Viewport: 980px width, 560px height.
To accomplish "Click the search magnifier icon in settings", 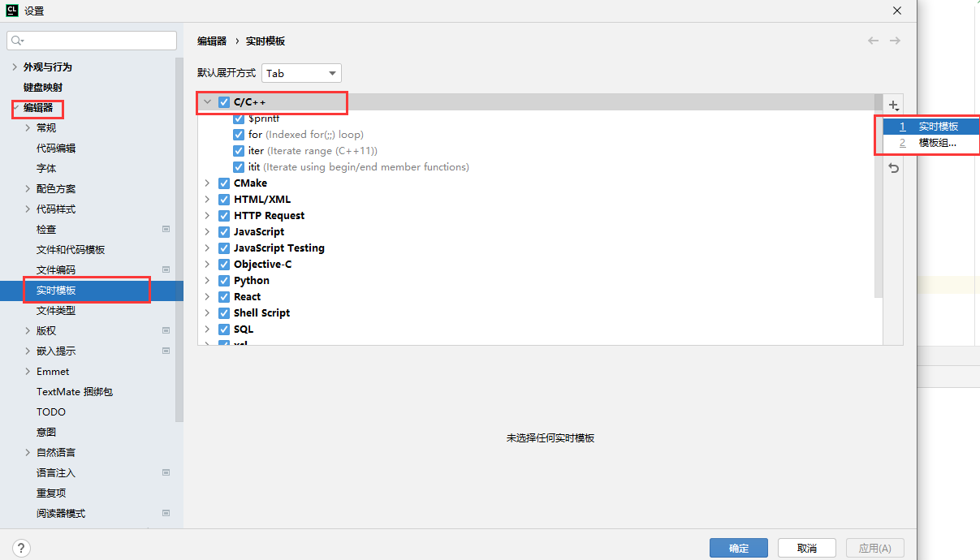I will pyautogui.click(x=18, y=41).
